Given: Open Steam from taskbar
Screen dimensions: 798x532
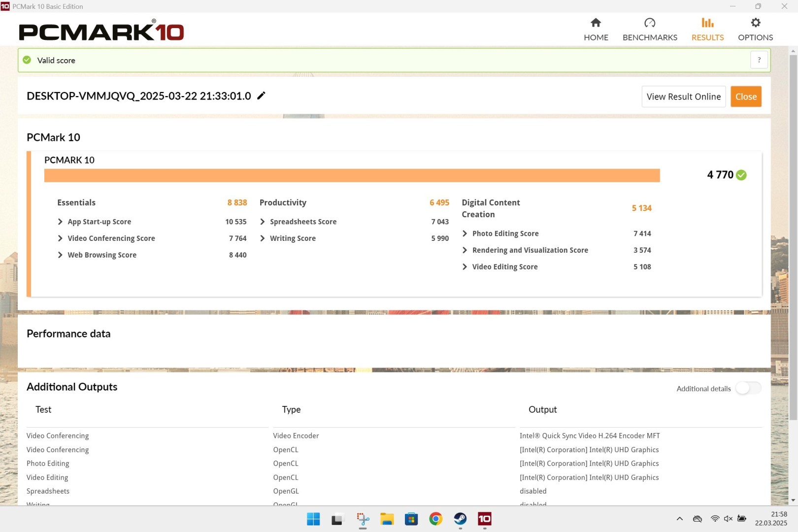Looking at the screenshot, I should 460,519.
